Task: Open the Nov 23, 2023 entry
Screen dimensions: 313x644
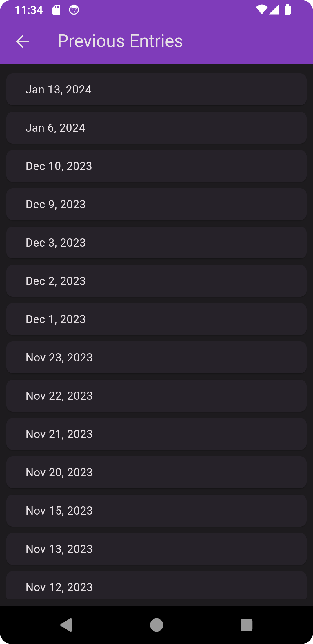Action: pos(156,357)
